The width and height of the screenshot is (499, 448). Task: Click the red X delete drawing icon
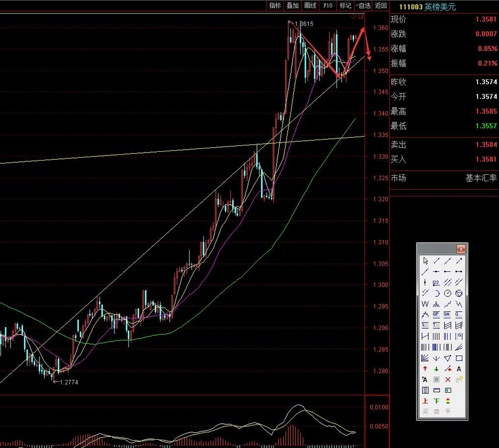[x=448, y=380]
